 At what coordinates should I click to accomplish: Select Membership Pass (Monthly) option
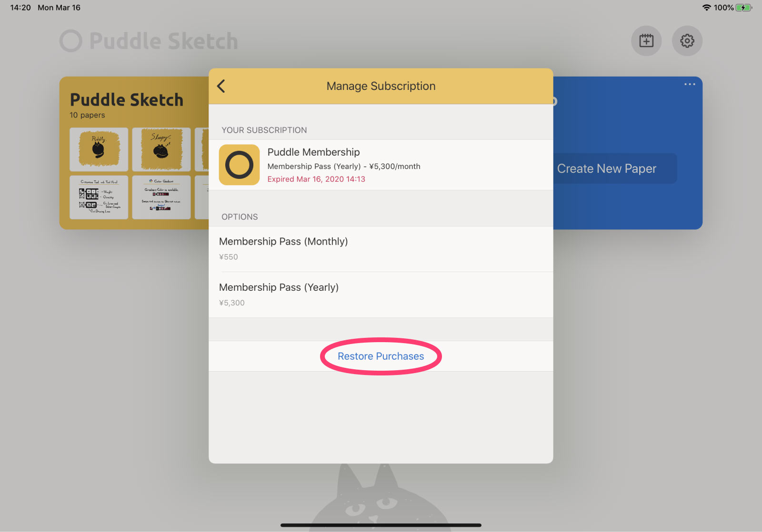381,249
